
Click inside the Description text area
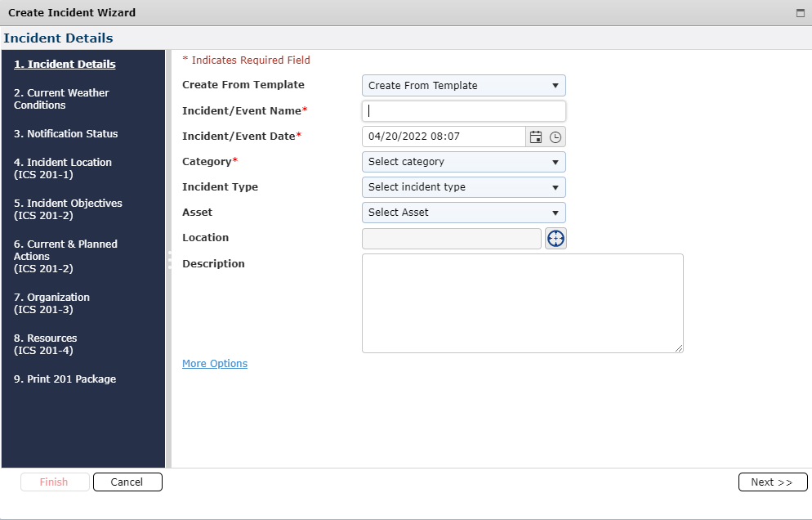pyautogui.click(x=522, y=303)
